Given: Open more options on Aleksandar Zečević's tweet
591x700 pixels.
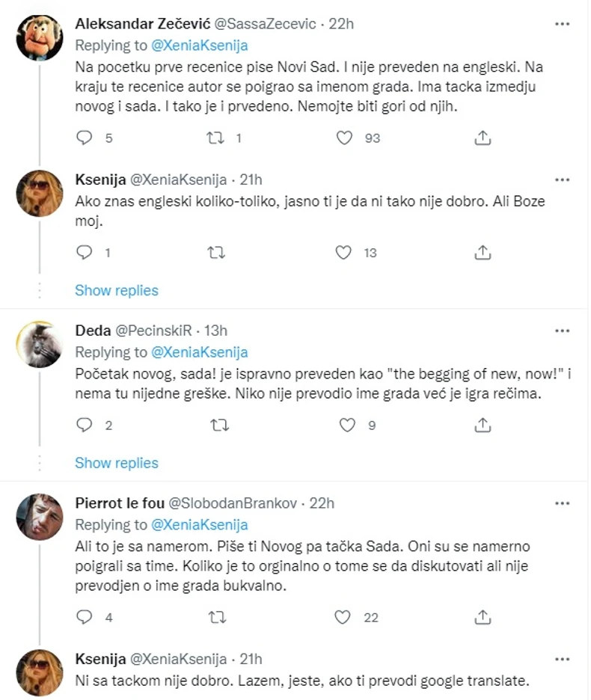Looking at the screenshot, I should [562, 24].
